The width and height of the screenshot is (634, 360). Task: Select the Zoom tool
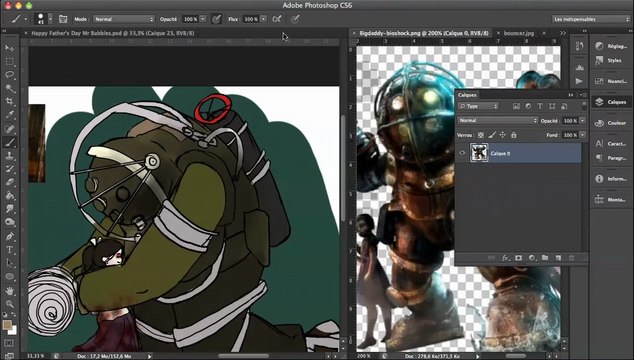click(10, 304)
